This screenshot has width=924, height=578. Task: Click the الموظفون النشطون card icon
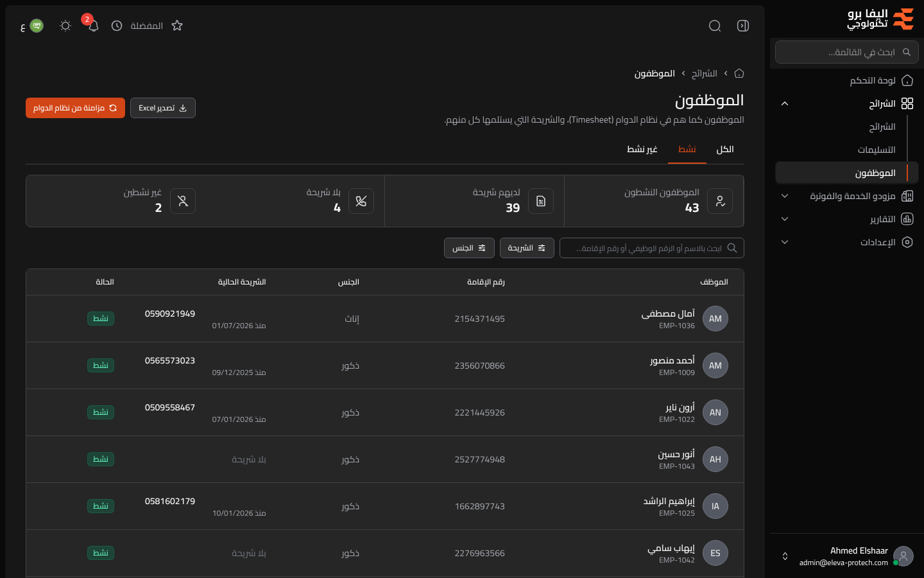pos(720,201)
